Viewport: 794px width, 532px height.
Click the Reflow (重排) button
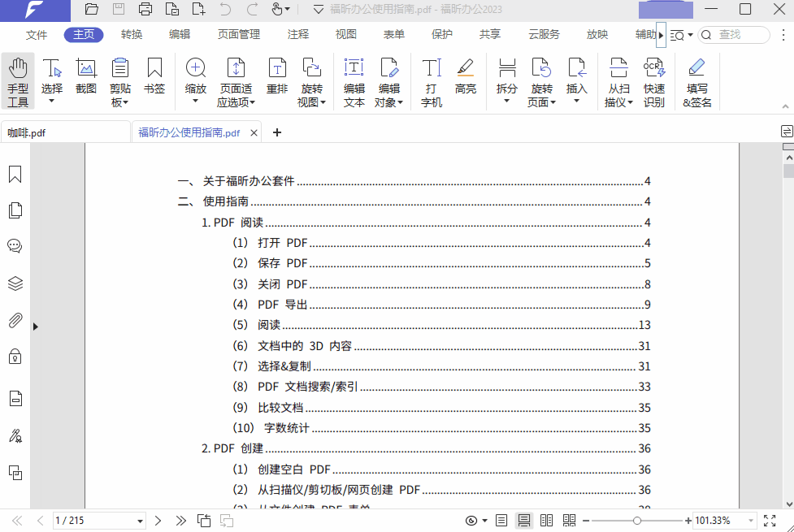(277, 76)
